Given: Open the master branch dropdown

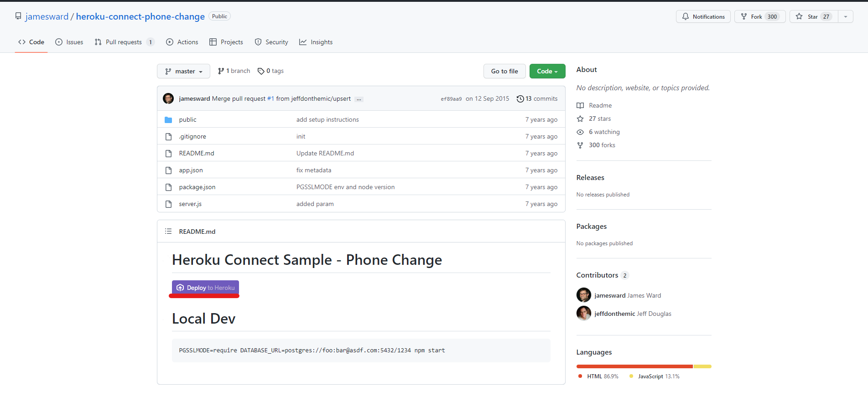Looking at the screenshot, I should point(183,71).
